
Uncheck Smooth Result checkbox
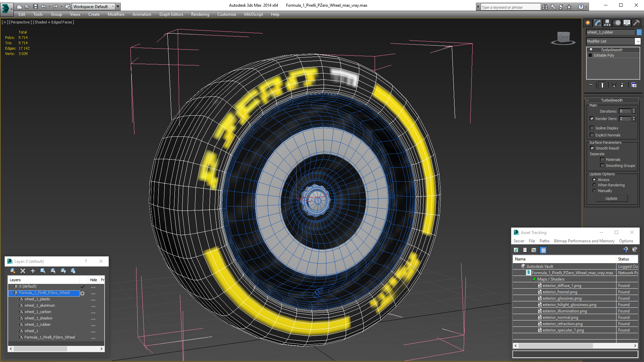592,148
